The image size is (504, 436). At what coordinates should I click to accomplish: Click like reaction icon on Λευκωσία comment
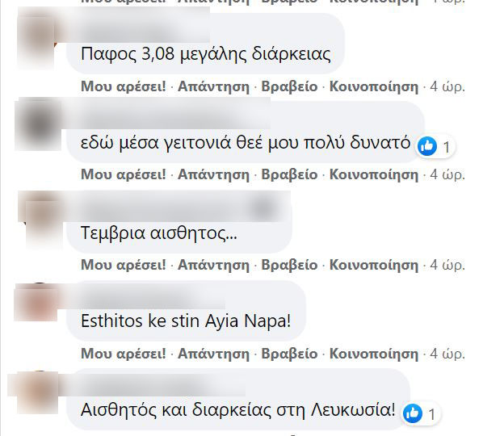point(413,413)
